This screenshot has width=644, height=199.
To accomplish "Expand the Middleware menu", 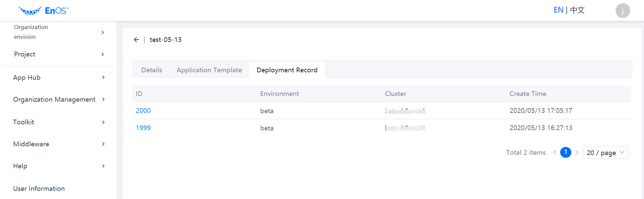I will [103, 144].
